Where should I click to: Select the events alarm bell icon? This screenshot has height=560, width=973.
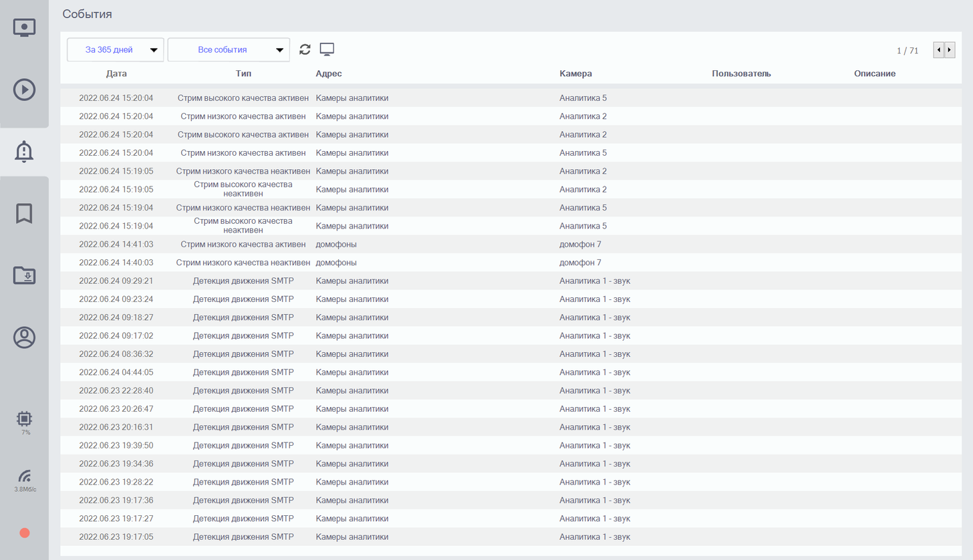(24, 152)
